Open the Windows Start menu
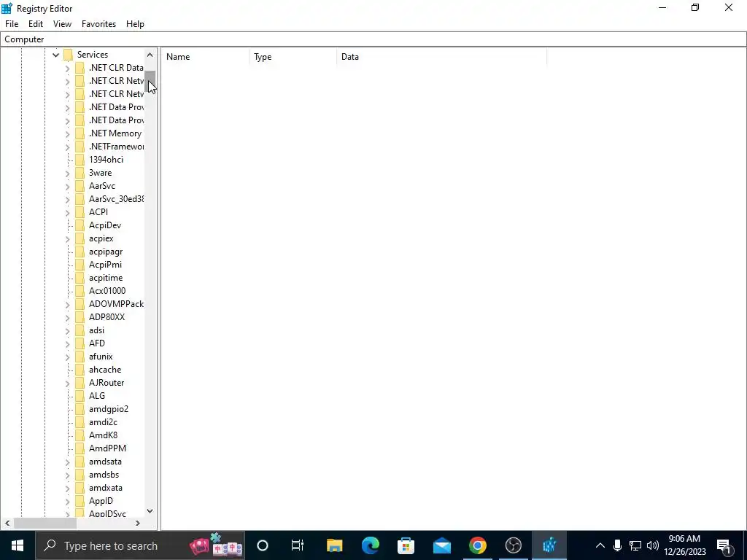 18,545
